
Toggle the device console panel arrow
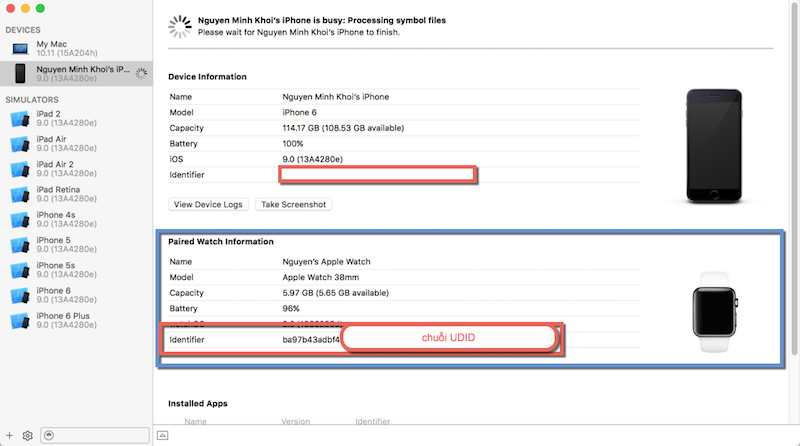(163, 435)
